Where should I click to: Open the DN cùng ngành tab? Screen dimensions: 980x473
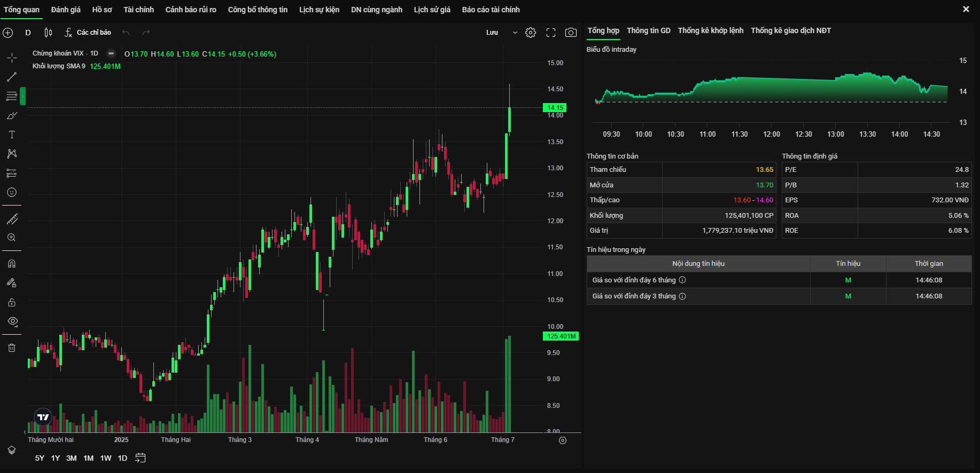pos(377,10)
